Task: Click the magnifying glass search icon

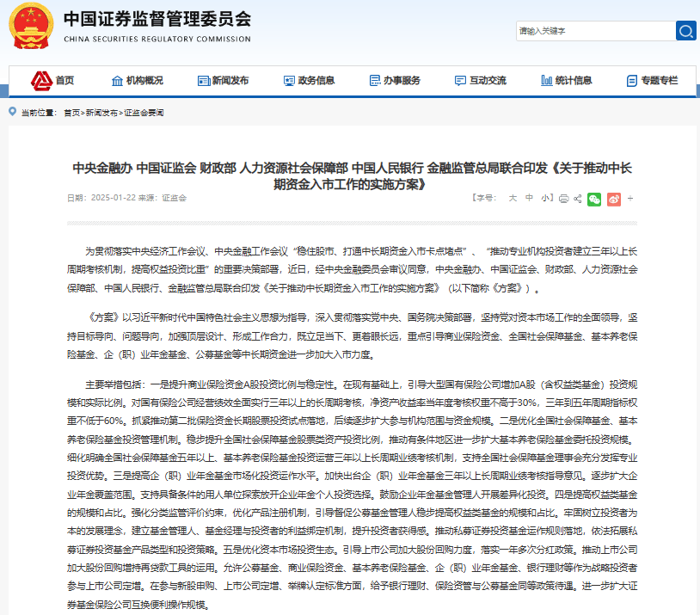Action: pyautogui.click(x=685, y=30)
